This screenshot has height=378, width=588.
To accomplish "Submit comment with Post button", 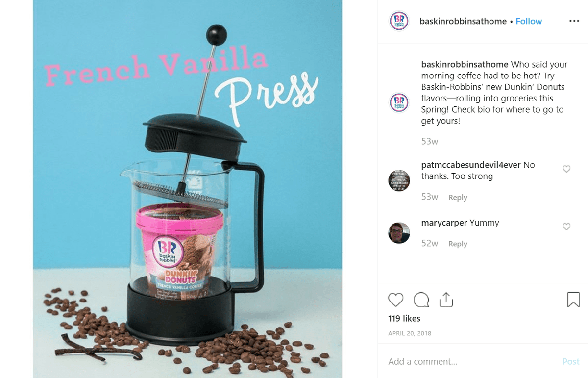I will click(x=571, y=361).
